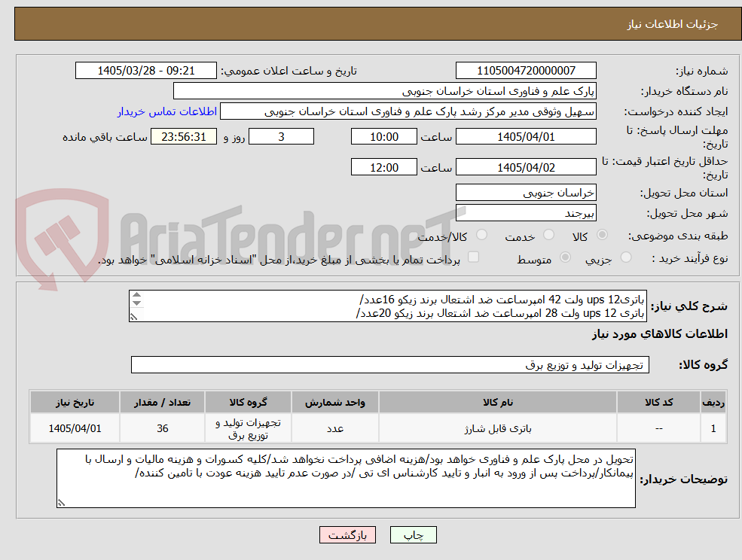742x560 pixels.
Task: Click the goods group field تجهیزات تولید و توزیع برق
Action: click(x=390, y=364)
